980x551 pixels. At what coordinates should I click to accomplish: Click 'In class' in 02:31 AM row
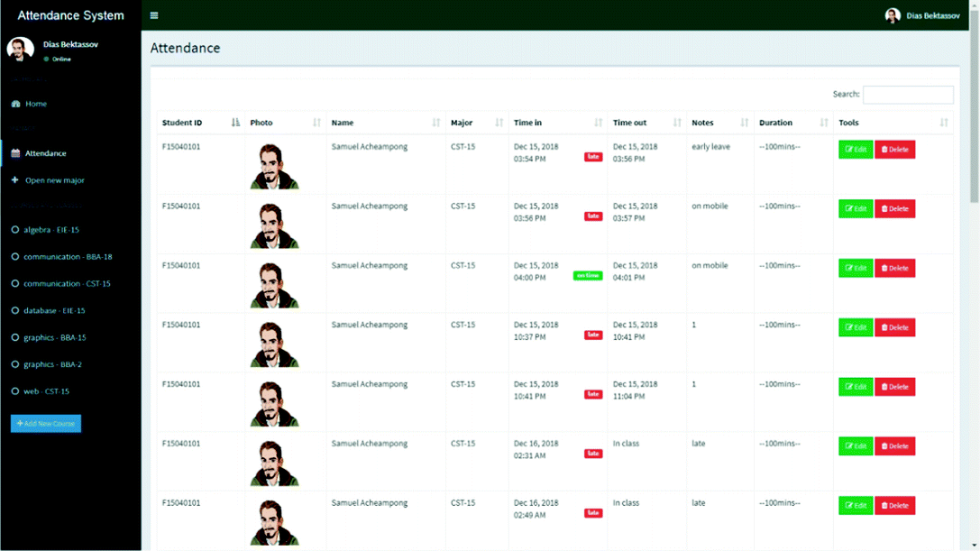coord(626,444)
